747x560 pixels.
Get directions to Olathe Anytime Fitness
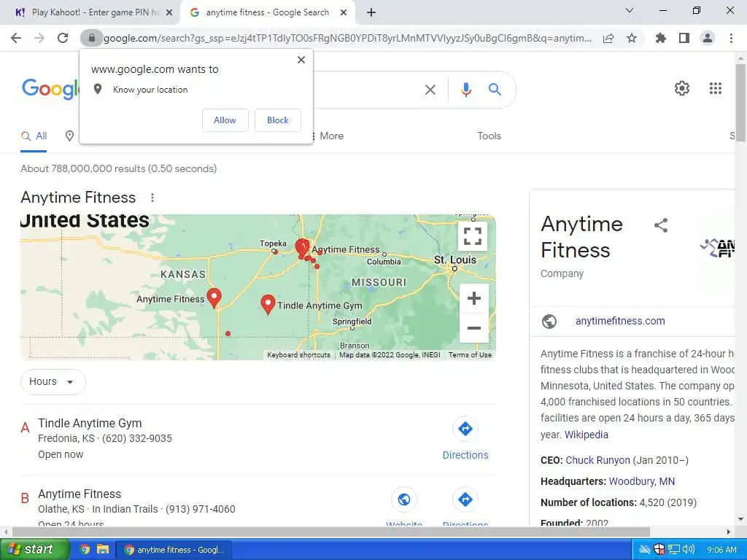(465, 500)
